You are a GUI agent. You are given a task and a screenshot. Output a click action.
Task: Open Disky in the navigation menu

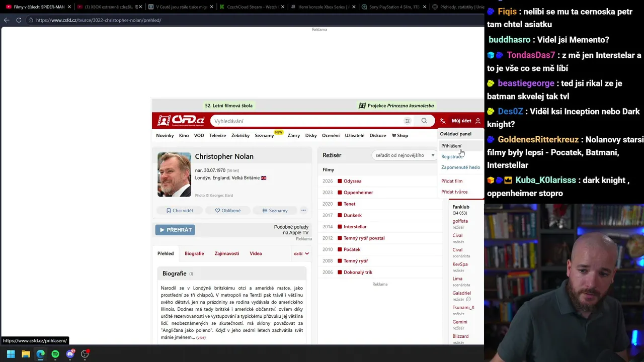pyautogui.click(x=311, y=135)
